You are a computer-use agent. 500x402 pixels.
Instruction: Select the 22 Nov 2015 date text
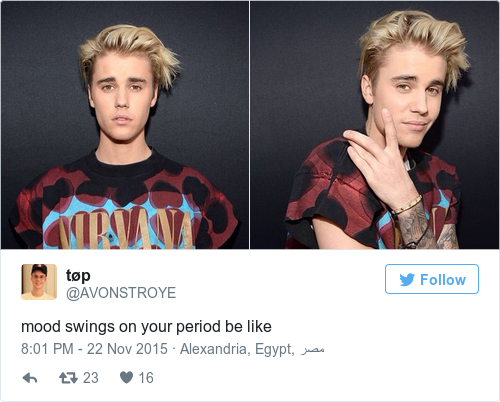[127, 349]
